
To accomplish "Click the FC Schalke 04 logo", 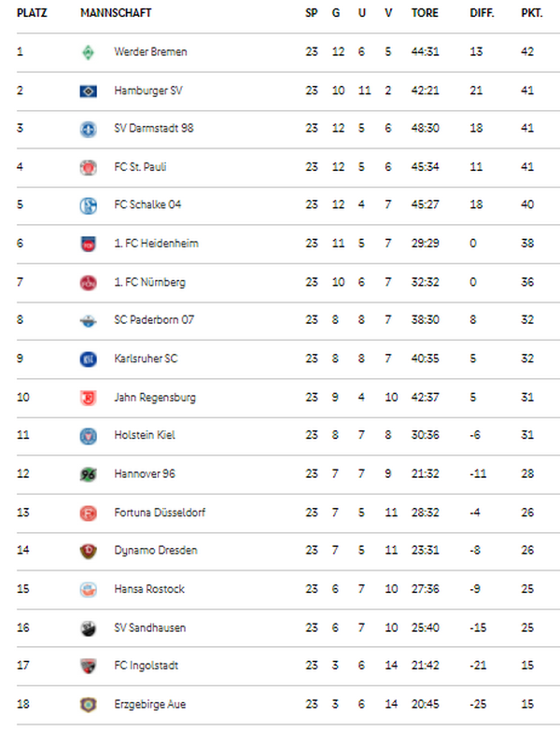I will point(88,205).
